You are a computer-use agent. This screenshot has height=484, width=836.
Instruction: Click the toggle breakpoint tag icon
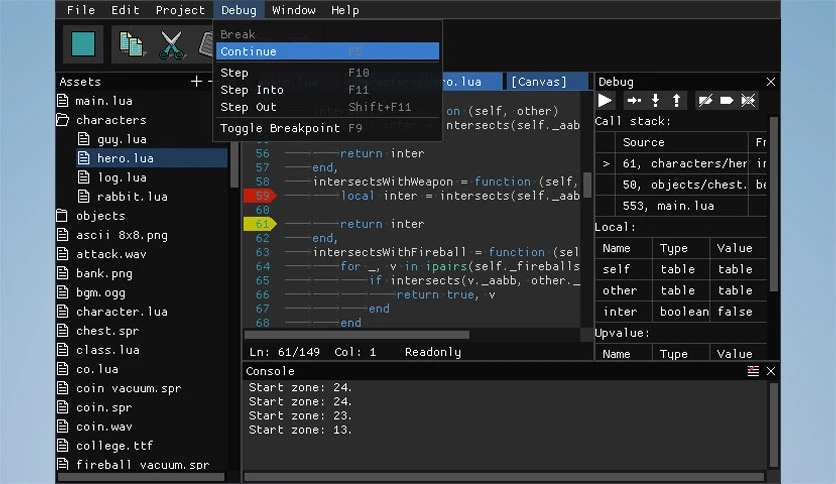click(726, 100)
